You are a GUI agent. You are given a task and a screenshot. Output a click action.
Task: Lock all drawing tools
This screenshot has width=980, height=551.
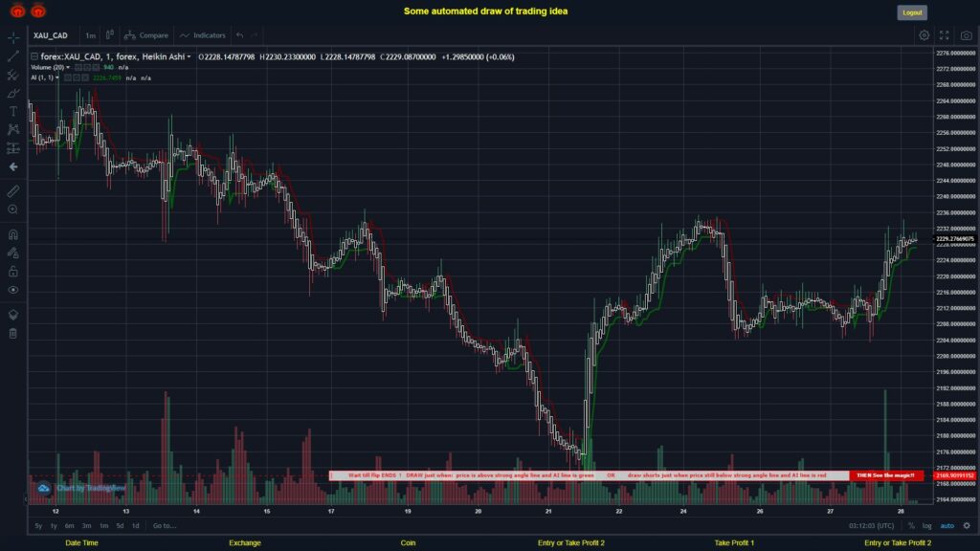click(x=13, y=271)
